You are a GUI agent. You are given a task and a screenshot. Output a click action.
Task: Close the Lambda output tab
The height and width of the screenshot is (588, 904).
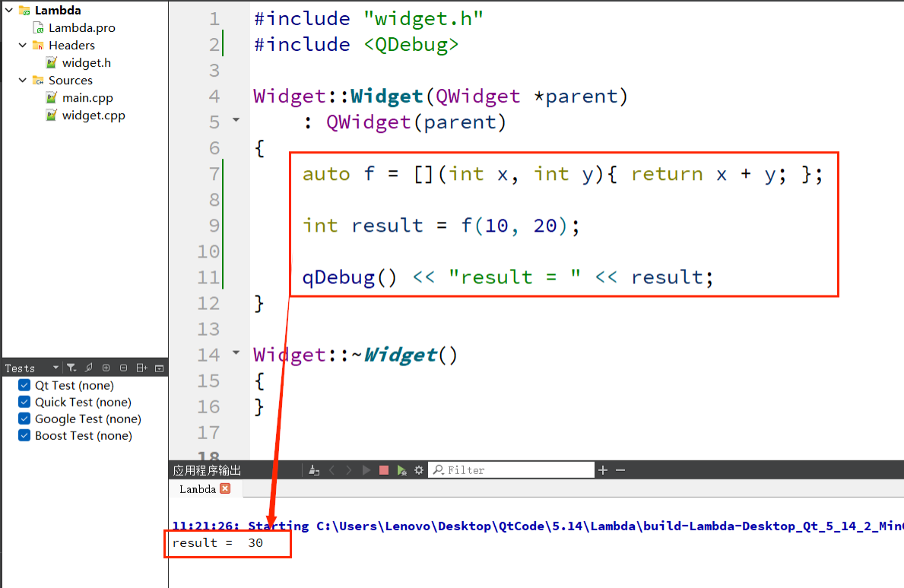click(x=225, y=488)
